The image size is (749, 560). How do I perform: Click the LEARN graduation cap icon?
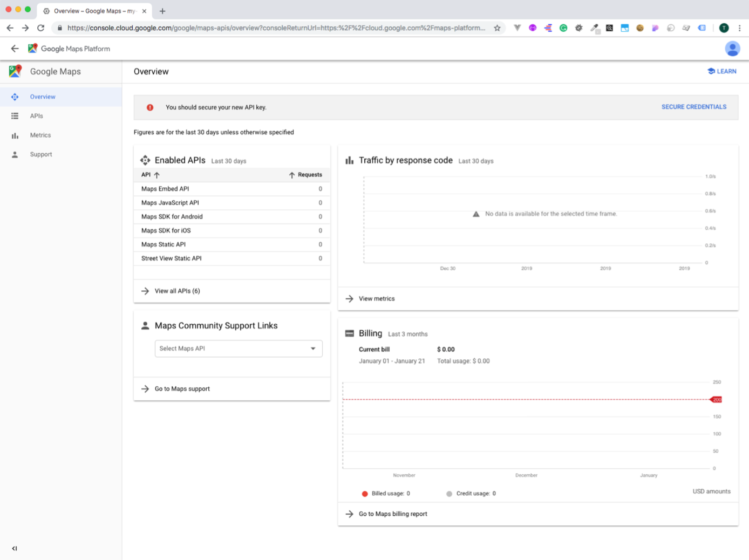click(x=711, y=71)
